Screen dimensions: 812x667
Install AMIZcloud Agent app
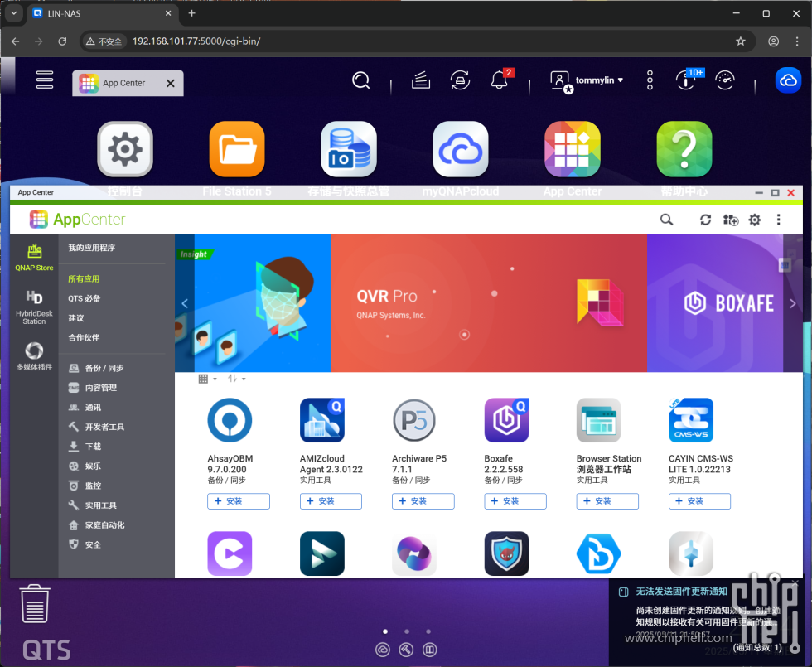coord(331,501)
